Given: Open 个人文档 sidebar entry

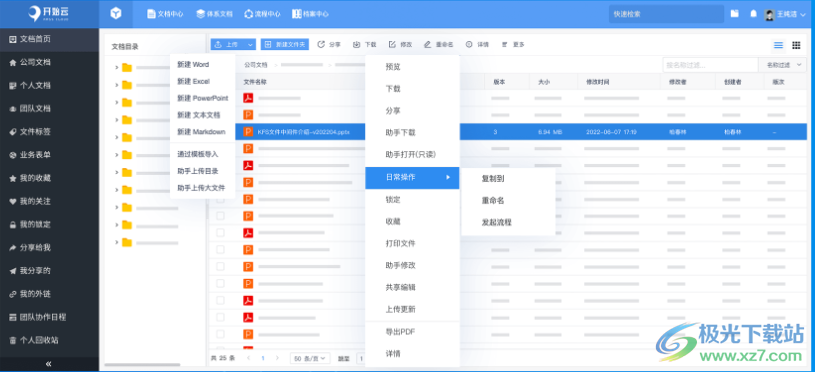Looking at the screenshot, I should [x=49, y=86].
